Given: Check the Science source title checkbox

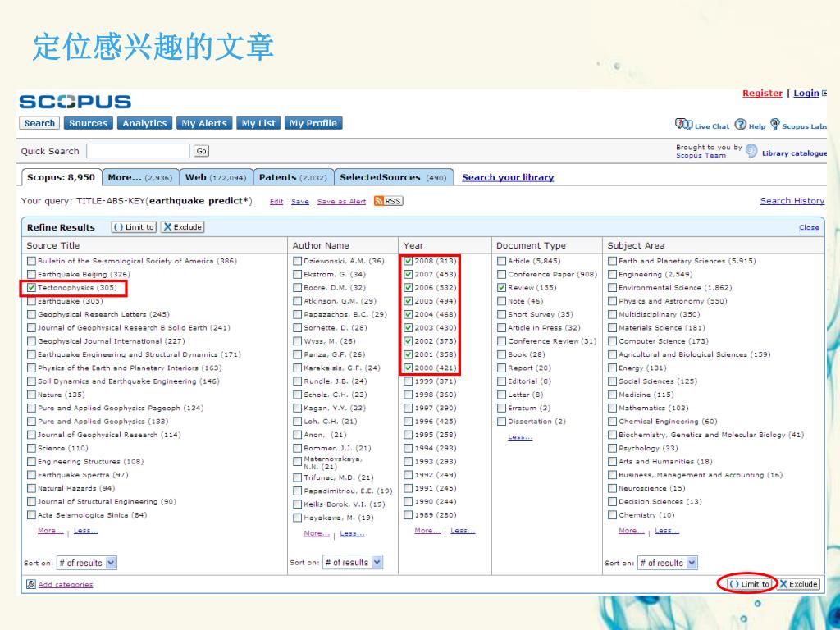Looking at the screenshot, I should coord(32,449).
